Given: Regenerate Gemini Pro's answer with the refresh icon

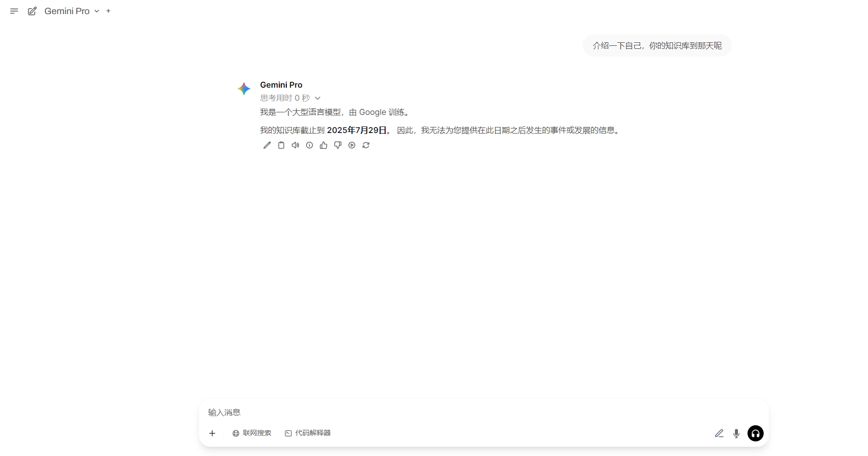Looking at the screenshot, I should 366,145.
